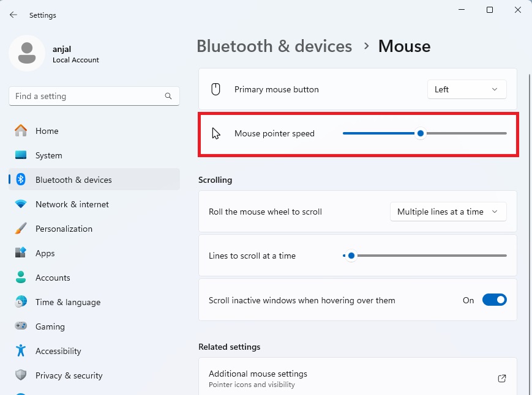Image resolution: width=532 pixels, height=395 pixels.
Task: Click the Home house icon in sidebar
Action: (21, 131)
